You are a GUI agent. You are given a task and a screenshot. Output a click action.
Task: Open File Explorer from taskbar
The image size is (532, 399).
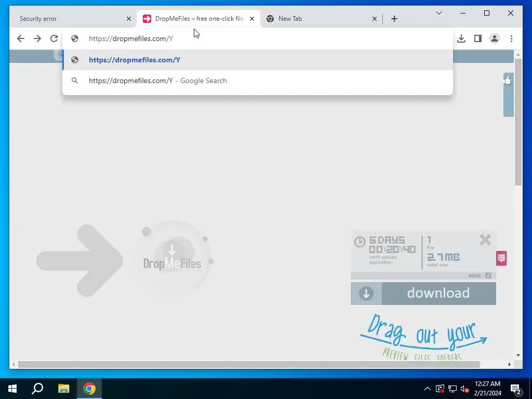tap(63, 389)
